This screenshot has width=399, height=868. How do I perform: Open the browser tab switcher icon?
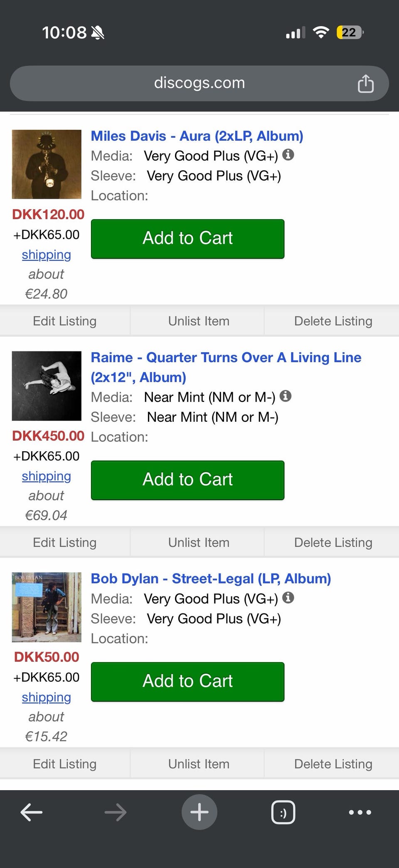pos(283,812)
